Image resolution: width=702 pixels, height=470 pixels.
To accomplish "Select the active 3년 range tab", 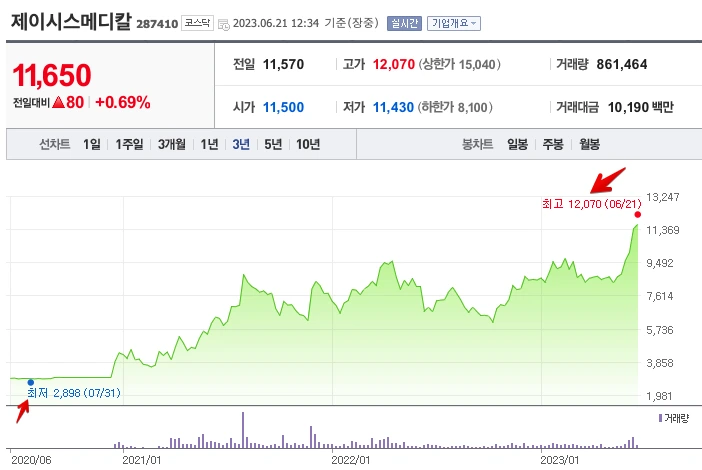I will pyautogui.click(x=241, y=144).
